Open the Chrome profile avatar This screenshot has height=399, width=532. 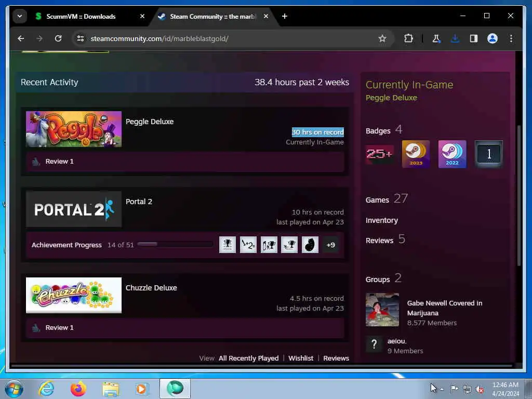(x=493, y=38)
